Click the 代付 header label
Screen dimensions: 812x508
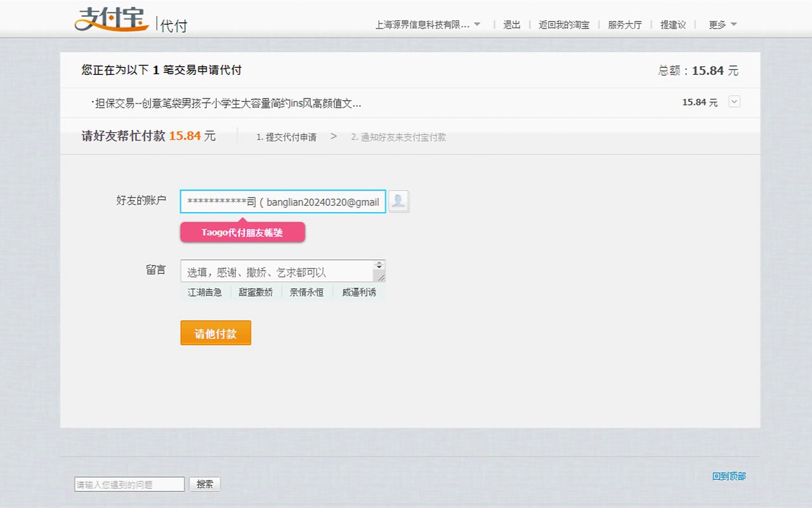(174, 25)
